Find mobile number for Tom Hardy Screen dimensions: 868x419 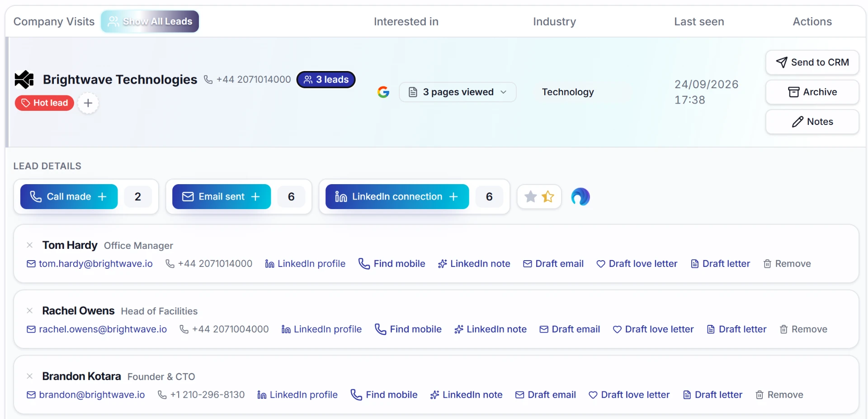pos(392,264)
